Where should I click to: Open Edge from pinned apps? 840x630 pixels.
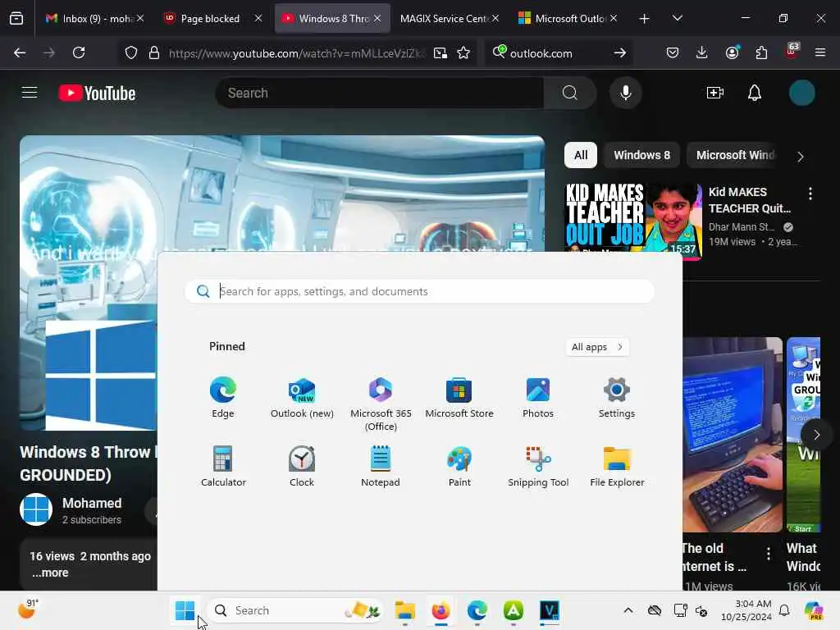(223, 398)
